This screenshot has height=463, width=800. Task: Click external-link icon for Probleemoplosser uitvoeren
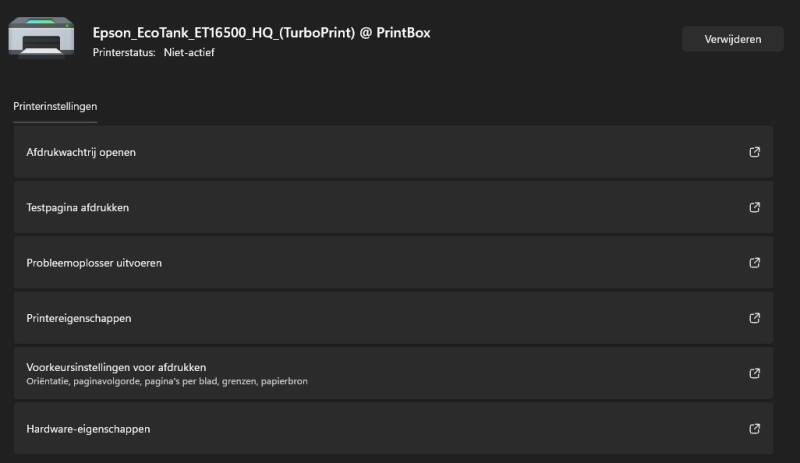coord(754,263)
